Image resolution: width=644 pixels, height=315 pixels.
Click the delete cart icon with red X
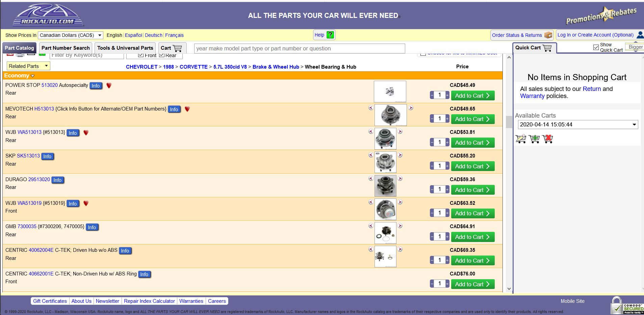click(x=547, y=139)
